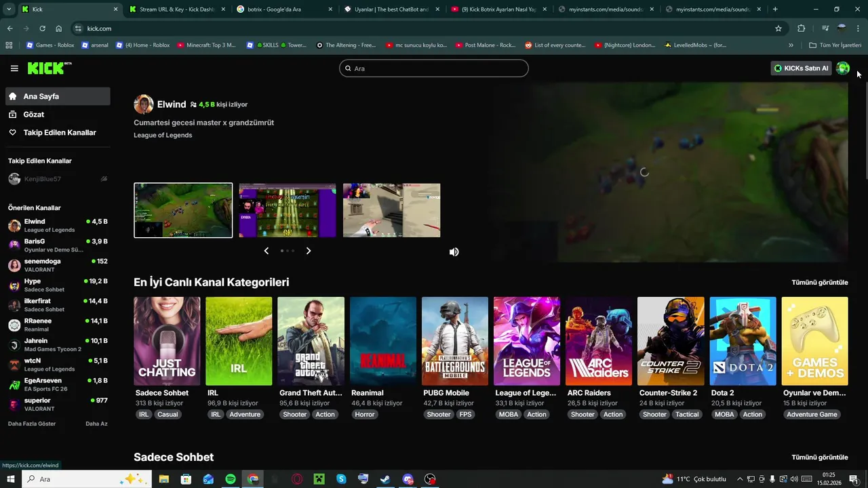This screenshot has height=488, width=868.
Task: Open the tab search dropdown arrow
Action: point(9,9)
